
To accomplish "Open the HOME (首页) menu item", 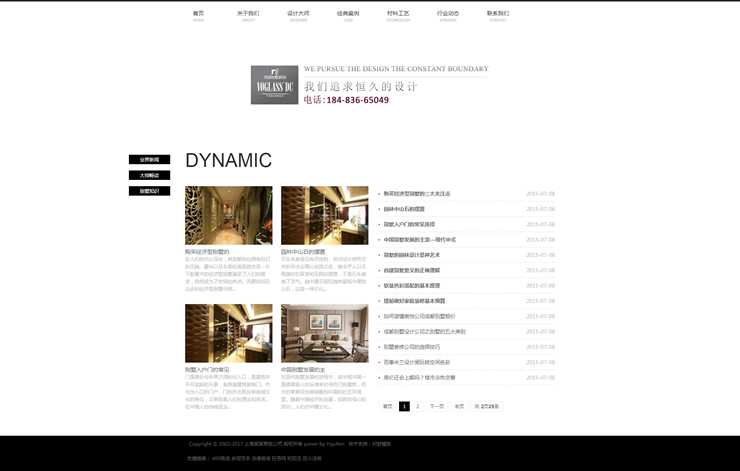I will (198, 15).
